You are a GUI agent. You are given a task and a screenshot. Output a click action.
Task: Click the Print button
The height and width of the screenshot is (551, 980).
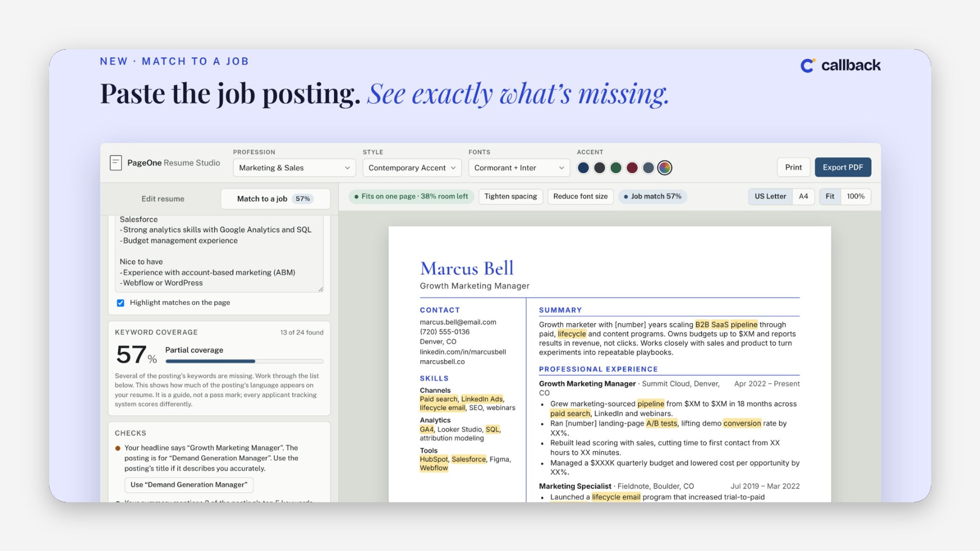(793, 167)
